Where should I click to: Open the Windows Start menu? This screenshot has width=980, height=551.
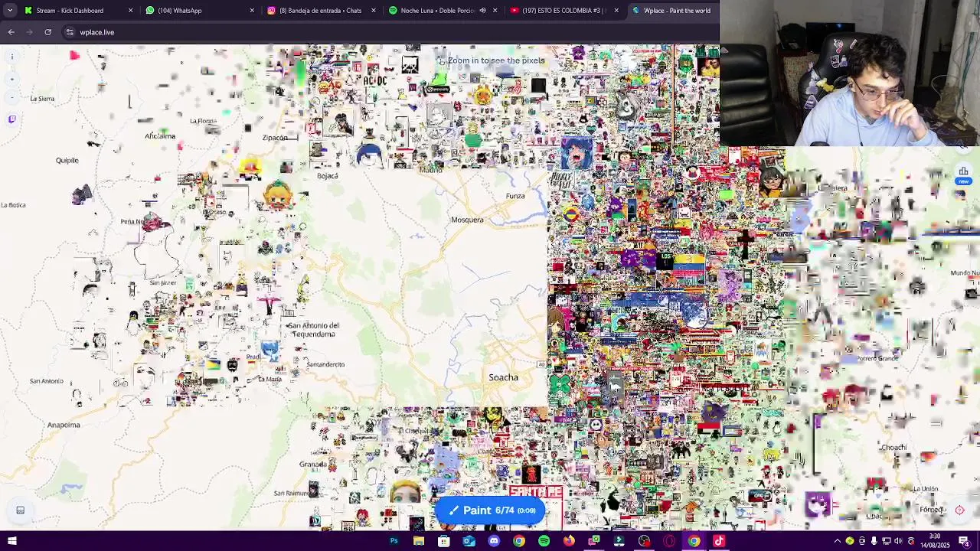point(12,541)
